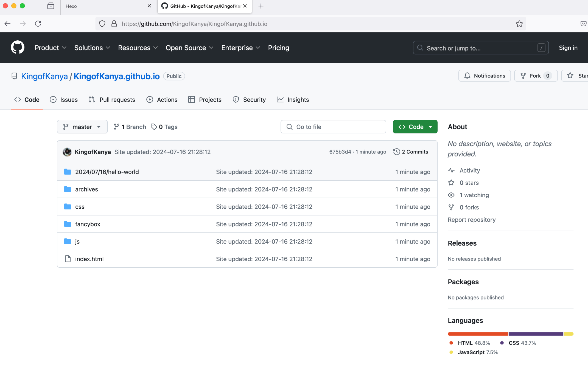Click the 1 watching eye link
Screen dimensions: 588x370
[x=474, y=195]
